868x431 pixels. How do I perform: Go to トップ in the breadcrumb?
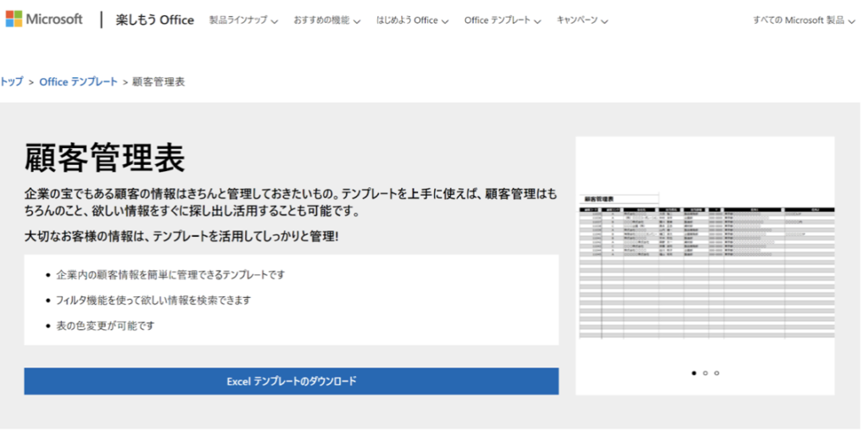[12, 82]
